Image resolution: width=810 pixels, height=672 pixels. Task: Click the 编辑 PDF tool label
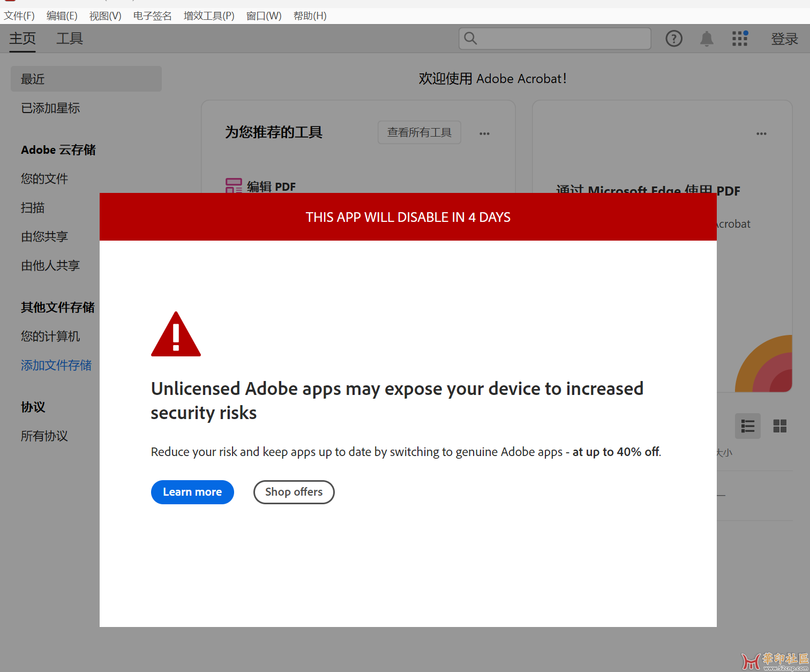[271, 186]
